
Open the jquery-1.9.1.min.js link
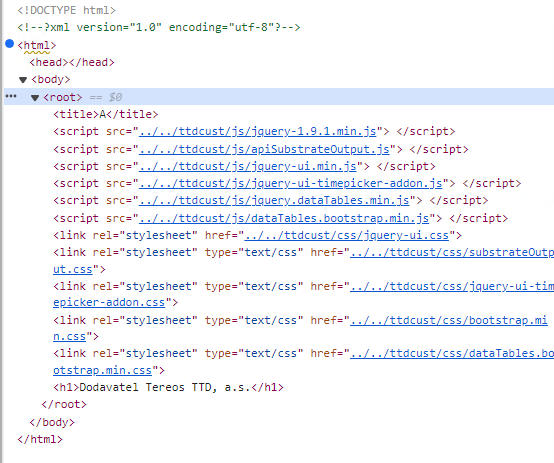click(258, 131)
